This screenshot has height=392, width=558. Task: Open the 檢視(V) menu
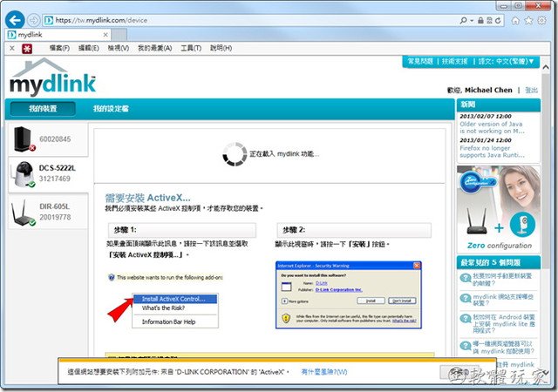pos(119,48)
